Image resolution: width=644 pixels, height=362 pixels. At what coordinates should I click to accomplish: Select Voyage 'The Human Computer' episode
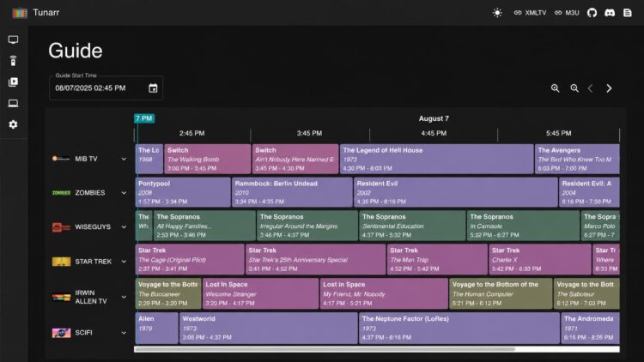tap(501, 293)
